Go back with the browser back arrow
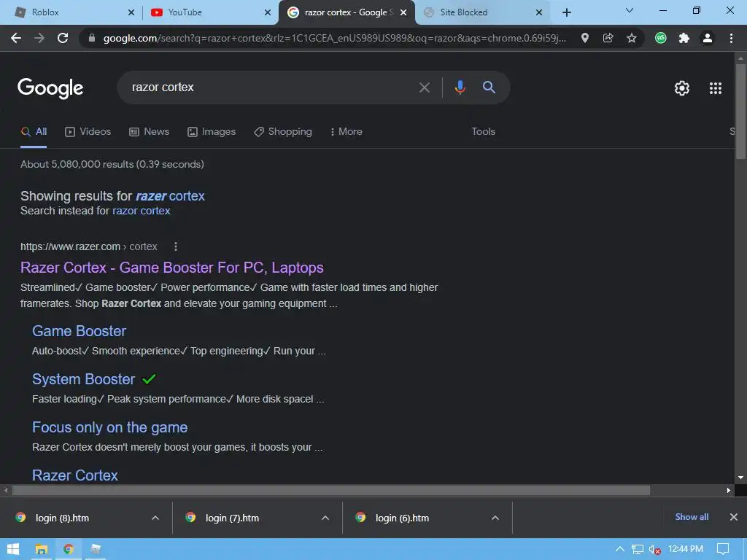The width and height of the screenshot is (747, 560). [x=16, y=38]
